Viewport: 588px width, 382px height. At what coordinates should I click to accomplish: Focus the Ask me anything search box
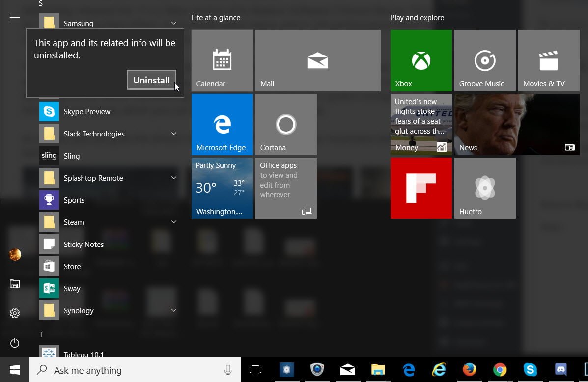coord(135,370)
